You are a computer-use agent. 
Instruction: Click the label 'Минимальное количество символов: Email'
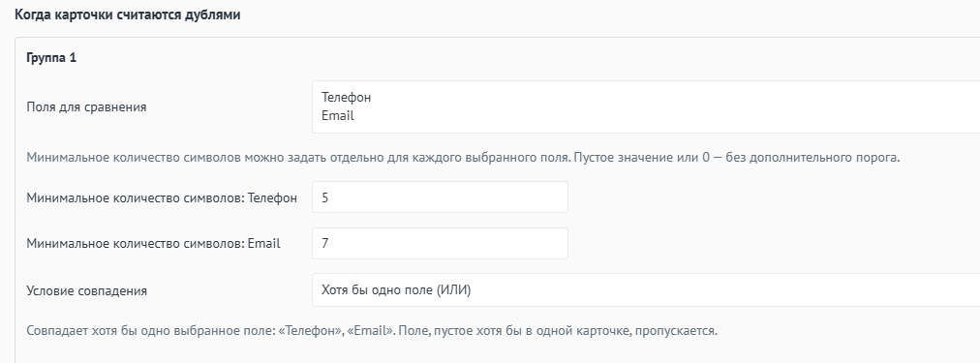click(x=153, y=244)
